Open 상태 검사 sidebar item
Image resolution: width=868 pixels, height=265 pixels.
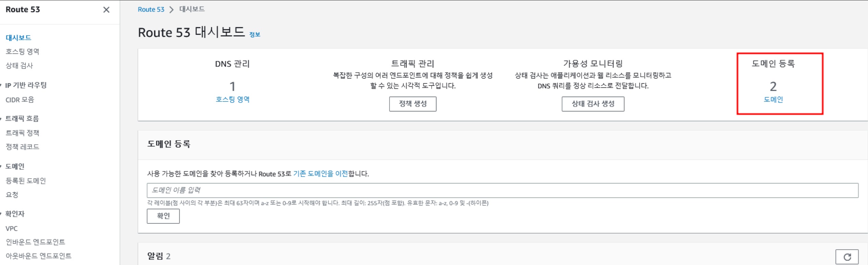[x=19, y=65]
